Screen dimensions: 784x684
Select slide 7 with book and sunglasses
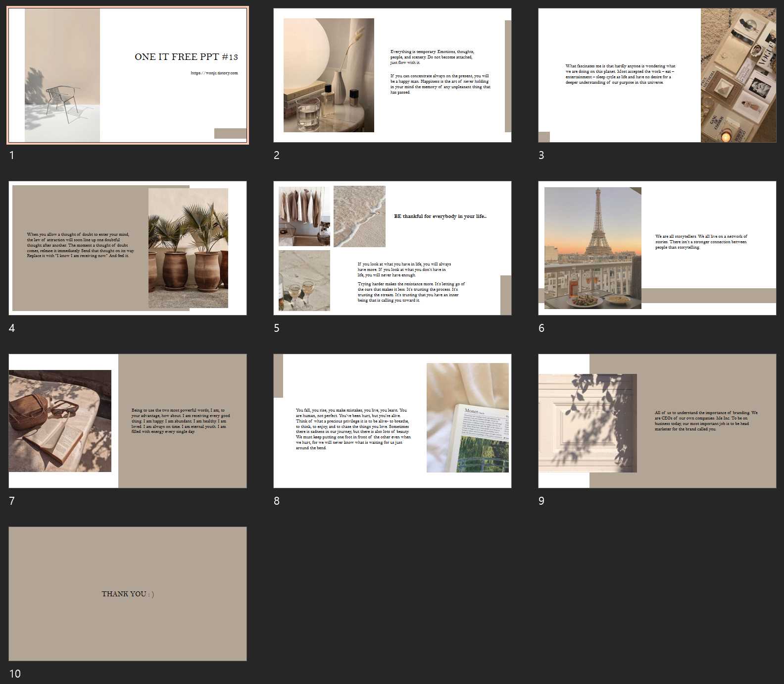128,421
